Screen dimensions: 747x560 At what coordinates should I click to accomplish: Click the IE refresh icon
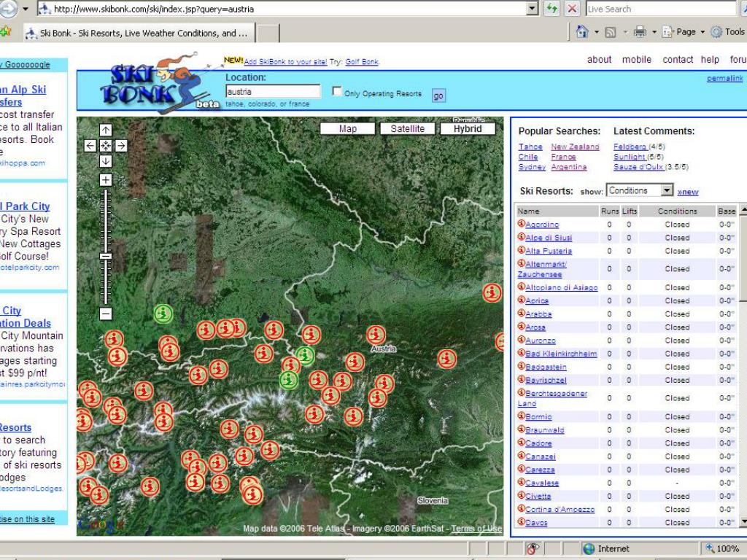click(x=551, y=9)
